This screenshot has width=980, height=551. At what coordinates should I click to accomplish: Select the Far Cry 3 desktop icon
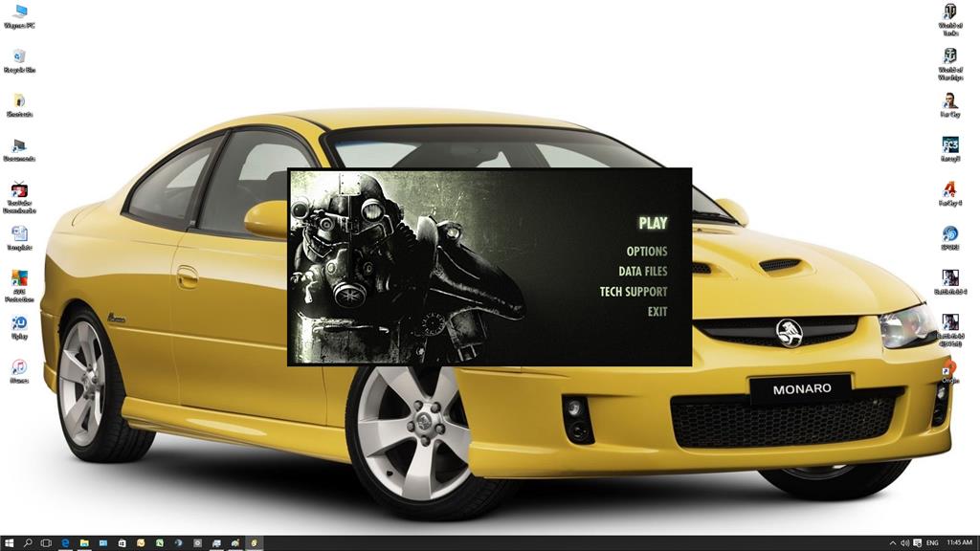(x=950, y=149)
